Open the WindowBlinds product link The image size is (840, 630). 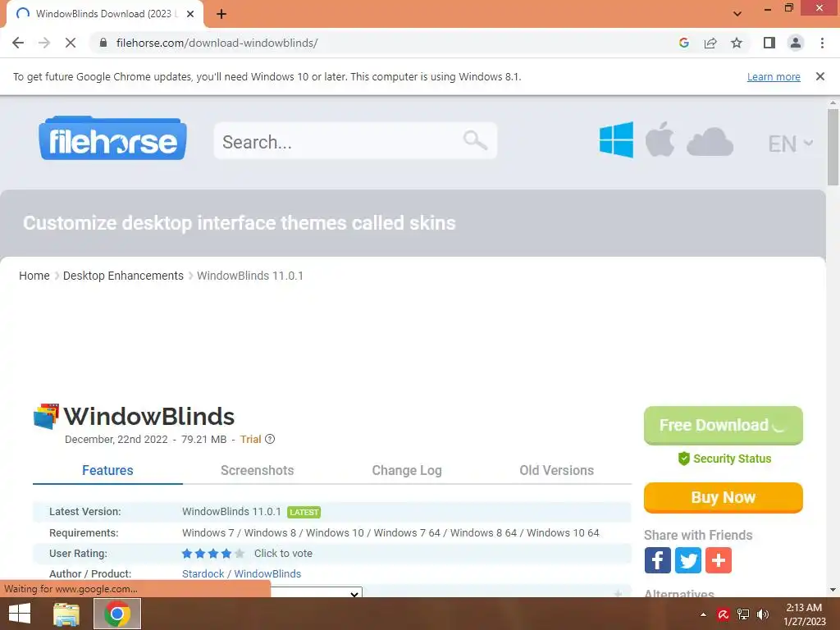[267, 573]
